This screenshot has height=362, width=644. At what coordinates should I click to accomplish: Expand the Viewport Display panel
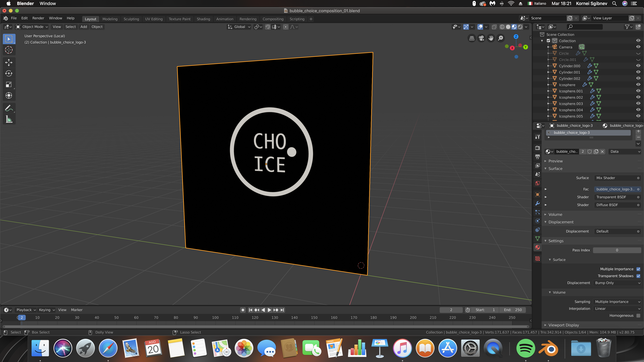pos(563,325)
